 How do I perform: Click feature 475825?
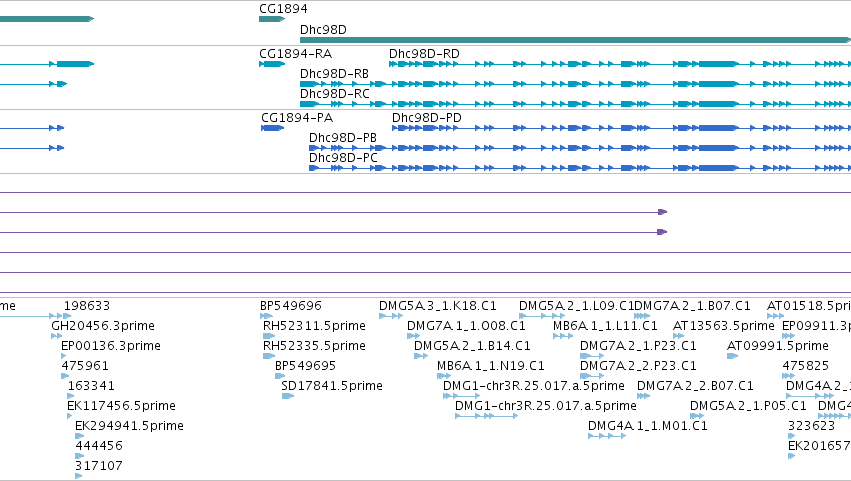[789, 376]
